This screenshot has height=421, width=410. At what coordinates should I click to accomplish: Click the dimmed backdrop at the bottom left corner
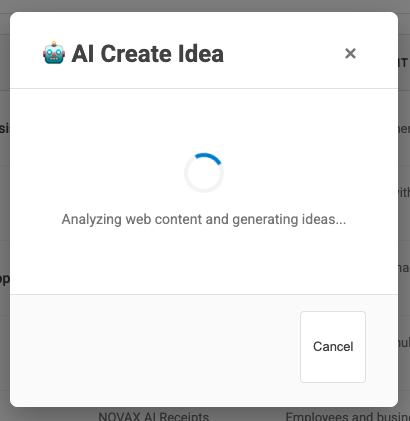(x=5, y=413)
